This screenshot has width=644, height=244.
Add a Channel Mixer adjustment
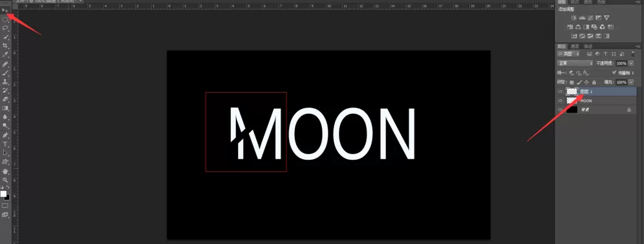(x=602, y=27)
